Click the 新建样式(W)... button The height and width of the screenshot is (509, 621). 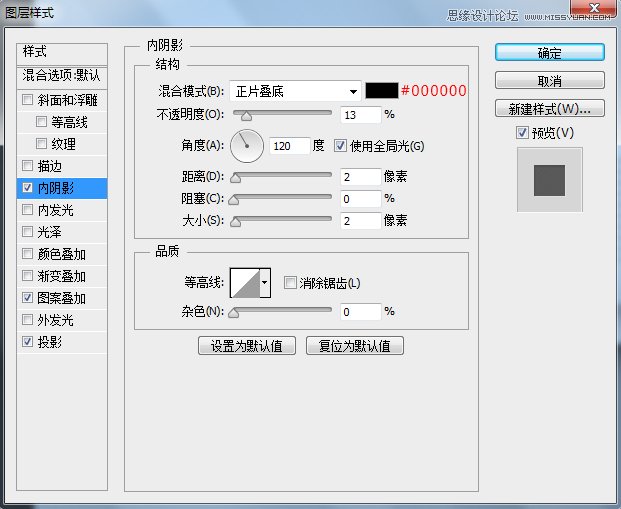pos(550,108)
